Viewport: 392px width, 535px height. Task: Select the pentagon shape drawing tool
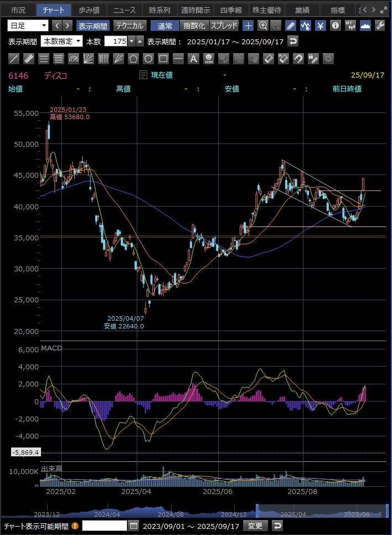[x=133, y=58]
